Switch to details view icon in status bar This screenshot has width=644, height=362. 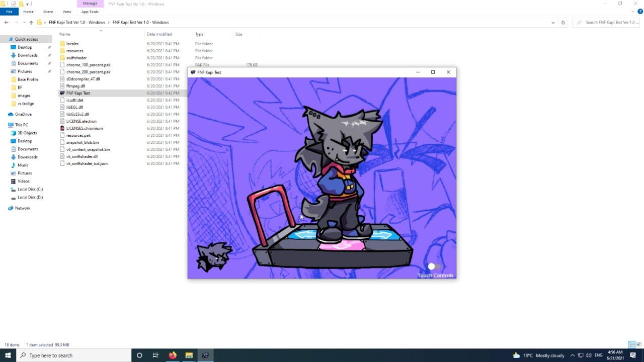632,345
